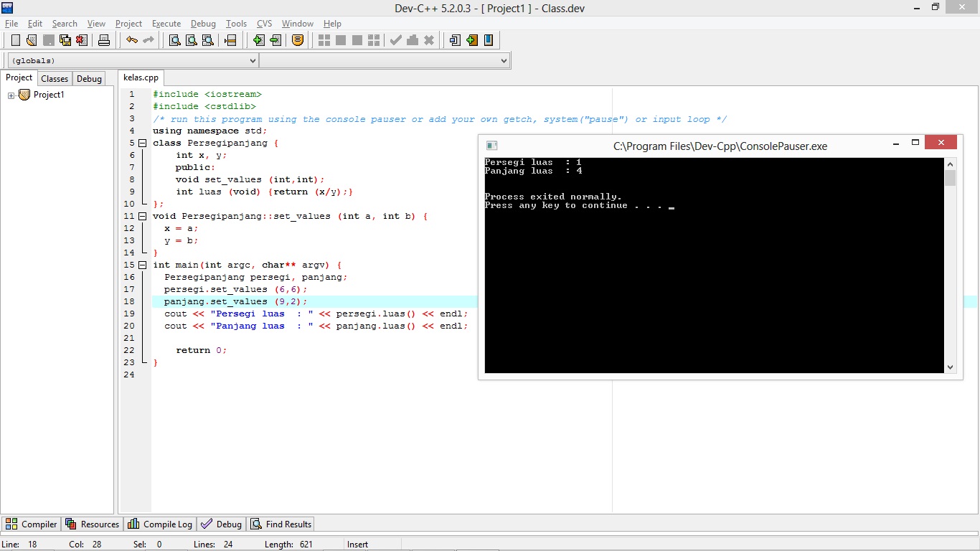980x551 pixels.
Task: Open the Execute menu
Action: pos(166,24)
